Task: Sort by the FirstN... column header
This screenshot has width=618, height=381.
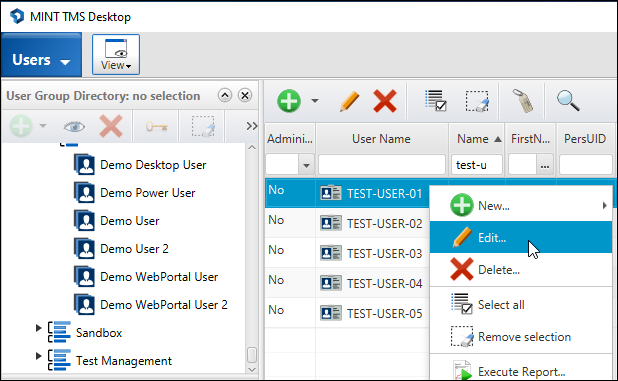Action: point(530,139)
